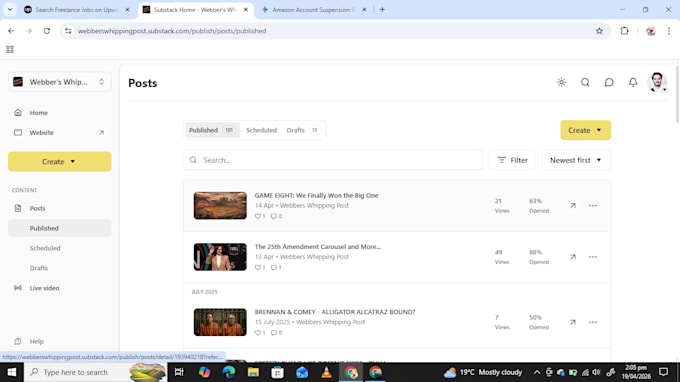The height and width of the screenshot is (382, 680).
Task: Open Live video in the sidebar
Action: pyautogui.click(x=44, y=288)
